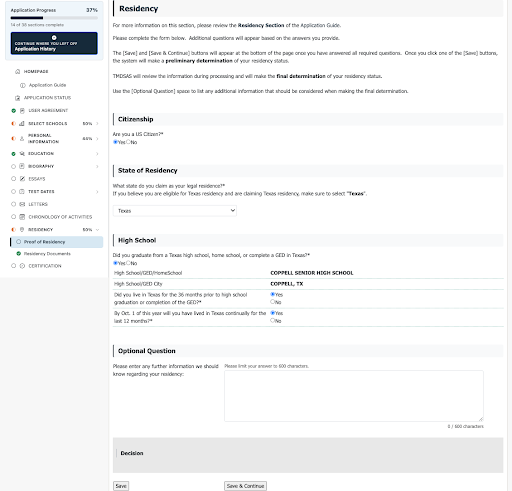This screenshot has width=512, height=491.
Task: Open the Letters section link
Action: point(38,204)
